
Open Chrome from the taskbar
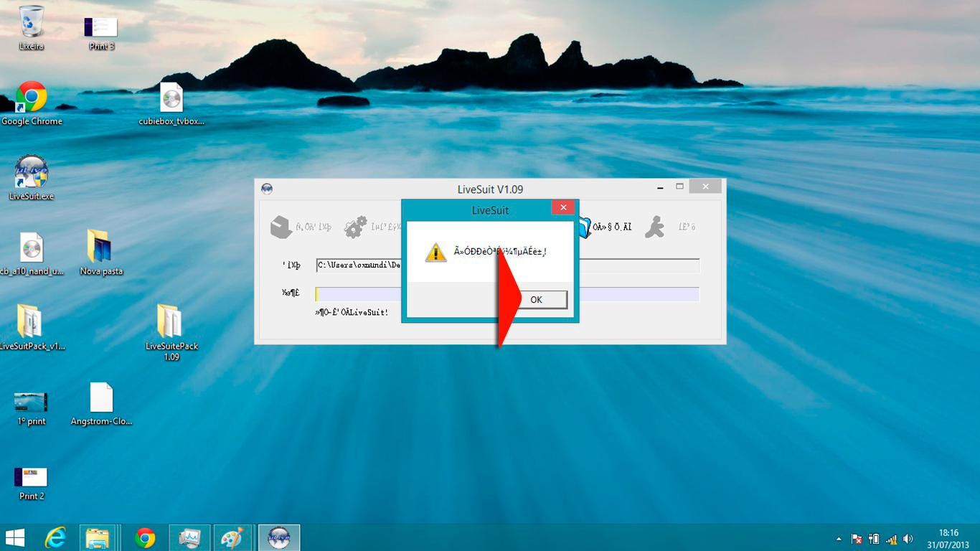click(x=145, y=537)
